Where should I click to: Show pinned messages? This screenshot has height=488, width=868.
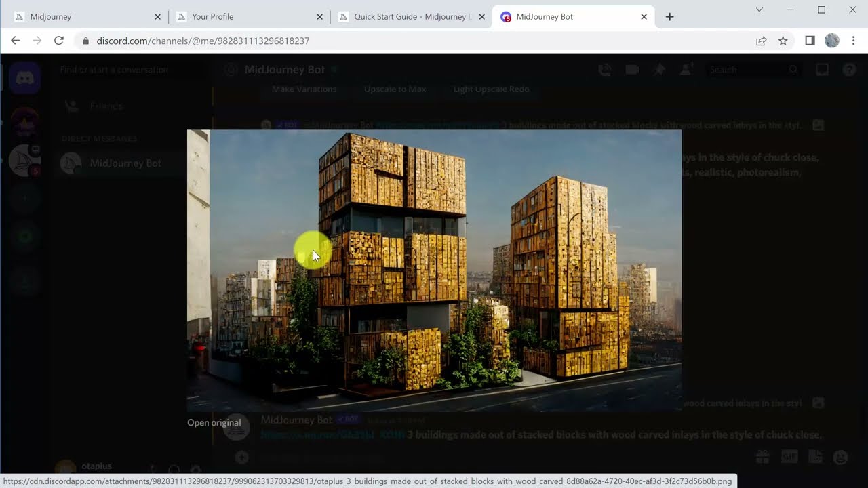(x=659, y=69)
